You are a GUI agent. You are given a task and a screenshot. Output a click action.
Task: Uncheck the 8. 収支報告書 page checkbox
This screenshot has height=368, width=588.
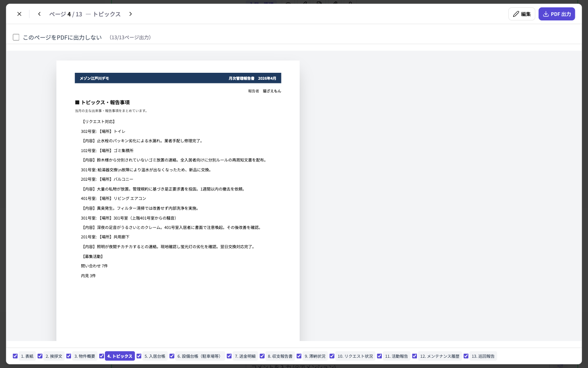click(x=262, y=356)
